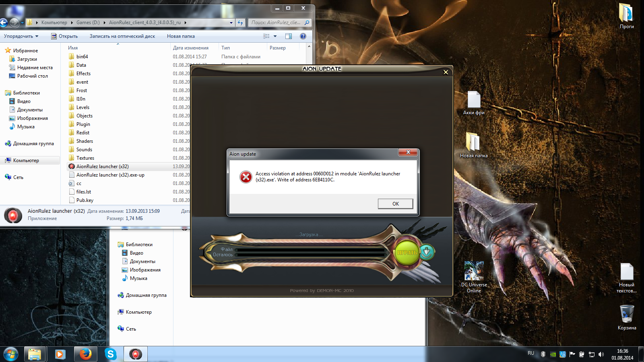Open Недавние места in the navigation pane
644x362 pixels.
pyautogui.click(x=35, y=68)
